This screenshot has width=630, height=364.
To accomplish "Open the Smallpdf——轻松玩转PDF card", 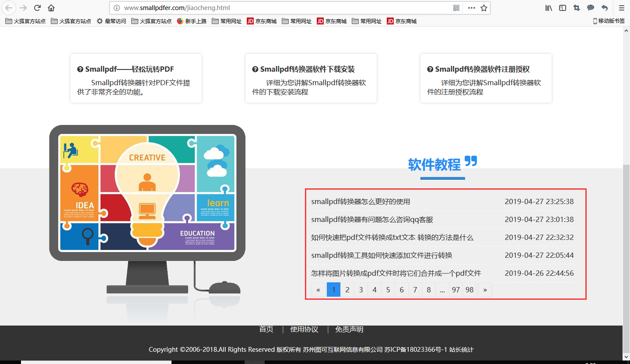I will tap(136, 78).
